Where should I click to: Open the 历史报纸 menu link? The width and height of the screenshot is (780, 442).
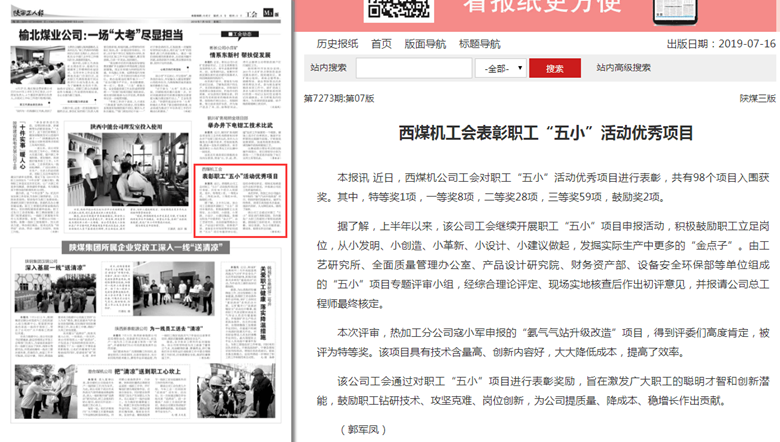point(337,44)
